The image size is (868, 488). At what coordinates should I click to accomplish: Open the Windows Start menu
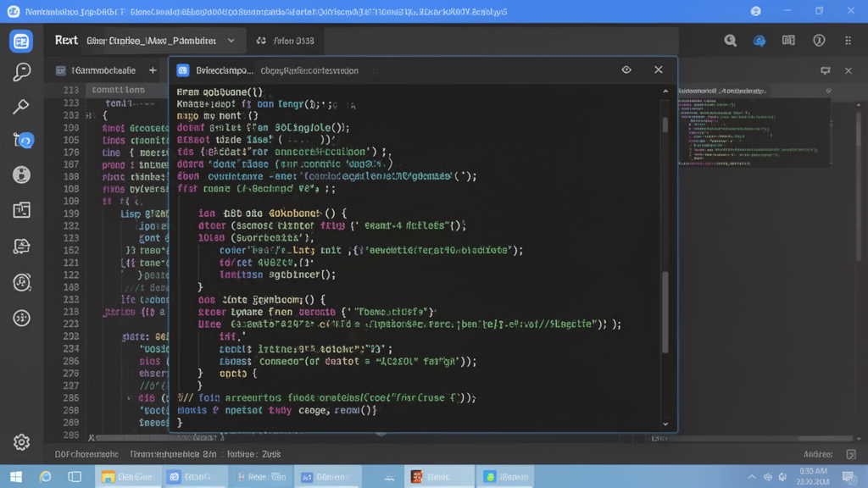(x=15, y=477)
